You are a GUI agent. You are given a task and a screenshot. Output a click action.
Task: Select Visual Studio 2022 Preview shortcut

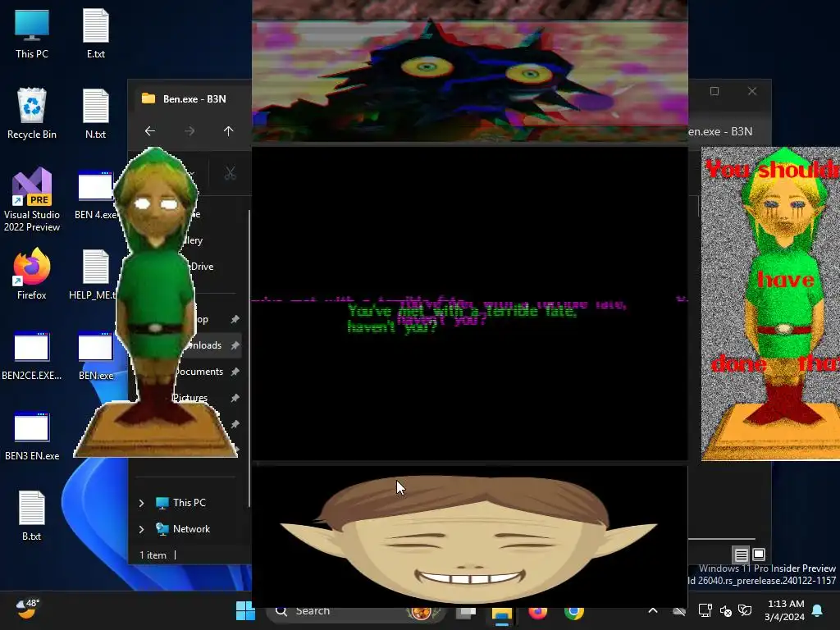(32, 200)
